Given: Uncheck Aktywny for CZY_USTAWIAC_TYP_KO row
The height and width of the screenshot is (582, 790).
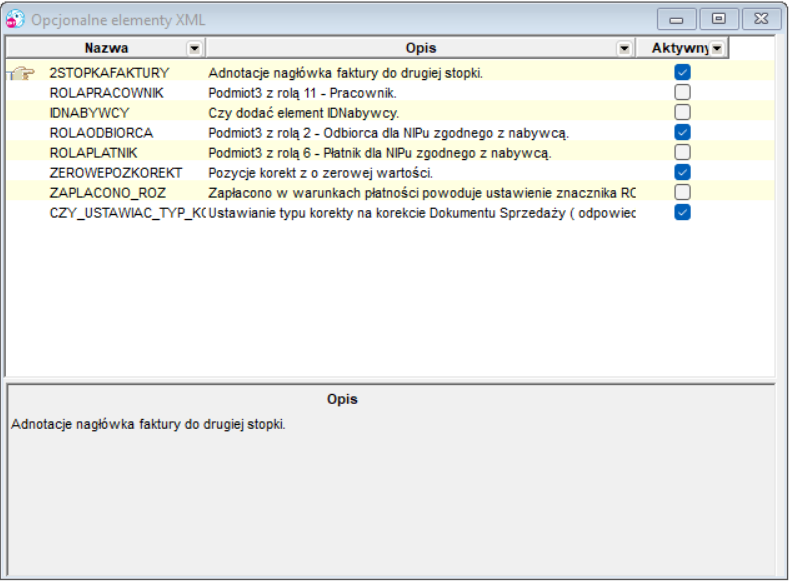Looking at the screenshot, I should click(682, 212).
